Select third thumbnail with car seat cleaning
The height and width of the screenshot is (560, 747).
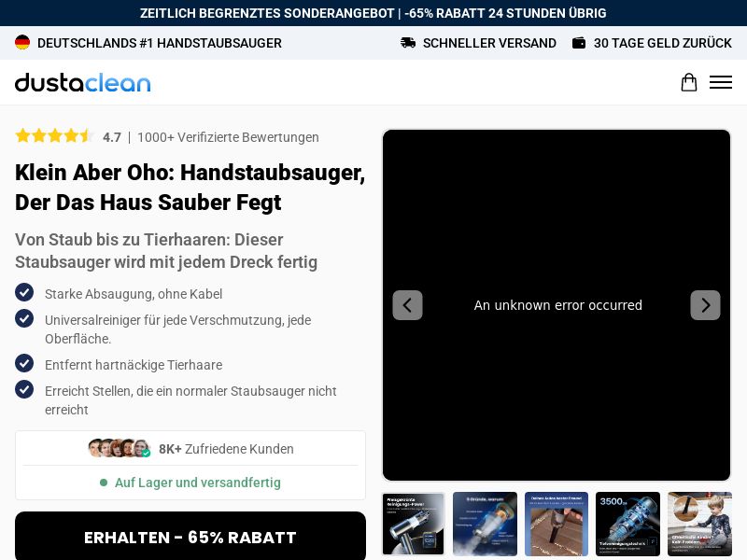(x=557, y=524)
